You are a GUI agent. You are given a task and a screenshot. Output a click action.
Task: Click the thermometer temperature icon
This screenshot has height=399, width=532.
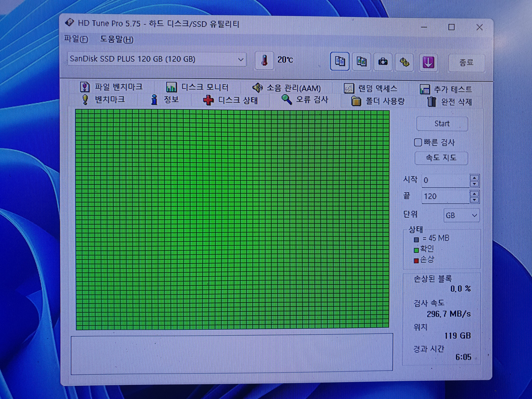point(264,60)
